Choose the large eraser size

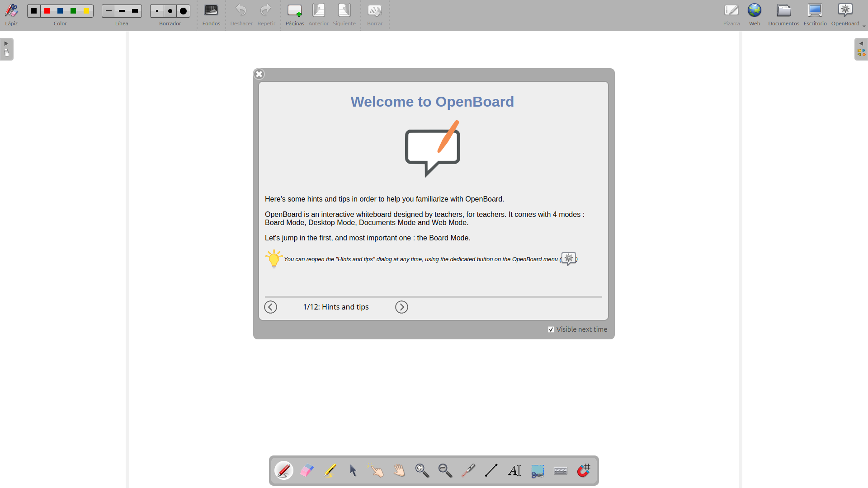(183, 11)
